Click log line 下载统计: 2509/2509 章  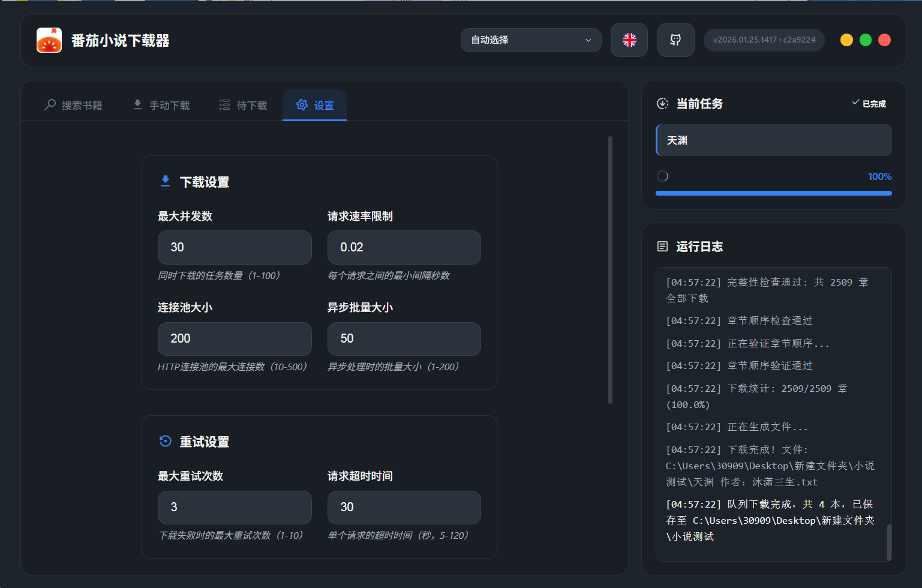757,397
